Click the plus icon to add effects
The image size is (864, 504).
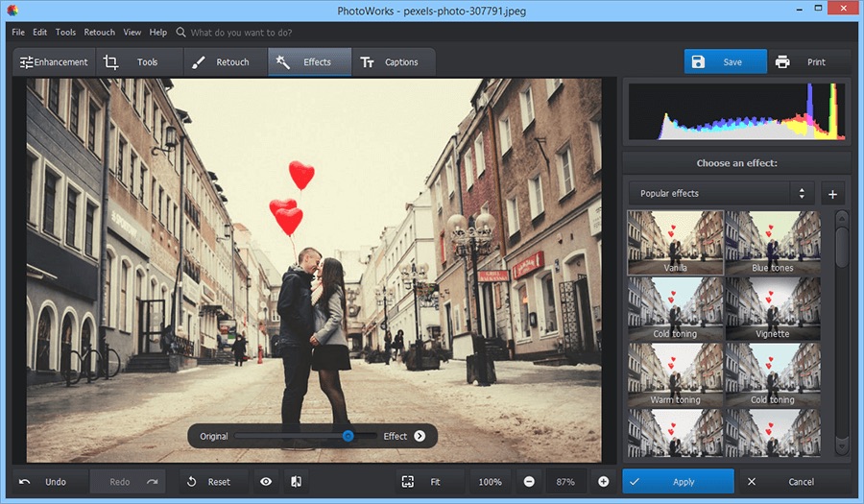(x=832, y=194)
